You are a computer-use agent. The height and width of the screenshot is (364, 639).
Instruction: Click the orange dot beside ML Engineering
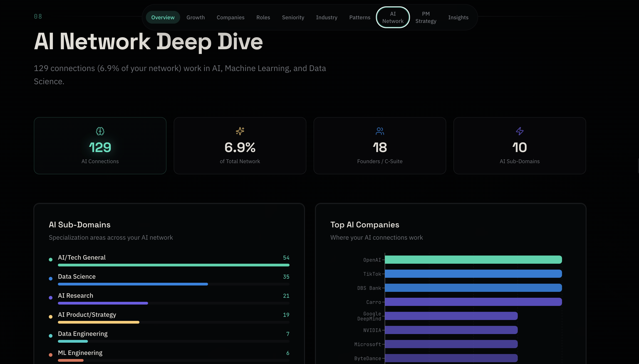click(50, 355)
